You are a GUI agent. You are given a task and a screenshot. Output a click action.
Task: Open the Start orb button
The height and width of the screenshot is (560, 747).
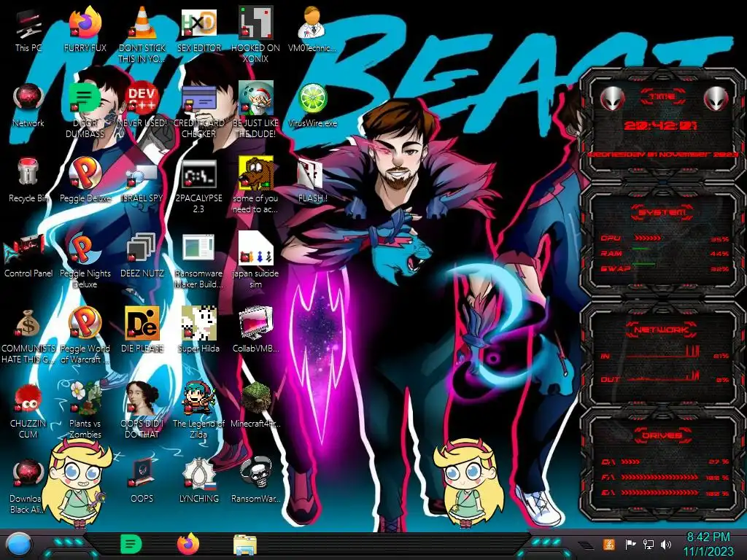19,545
